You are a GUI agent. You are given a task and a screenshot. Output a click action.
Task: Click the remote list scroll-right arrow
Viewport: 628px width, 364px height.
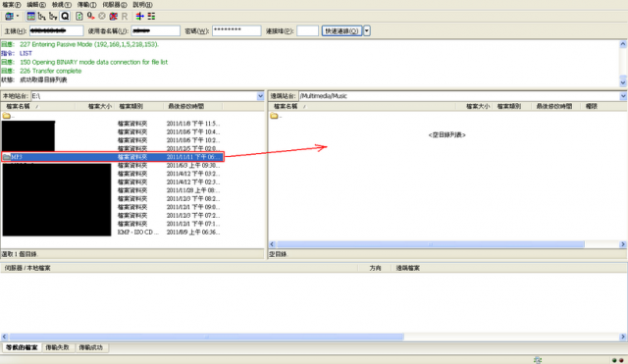[623, 244]
